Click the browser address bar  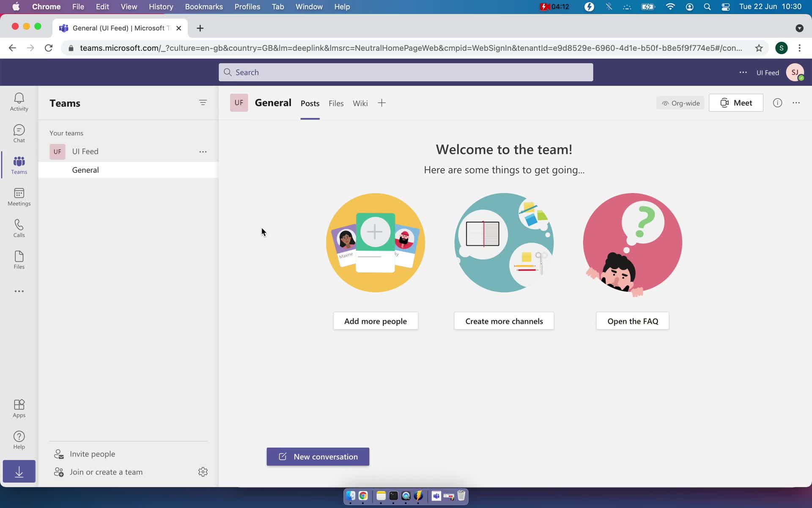pos(410,48)
